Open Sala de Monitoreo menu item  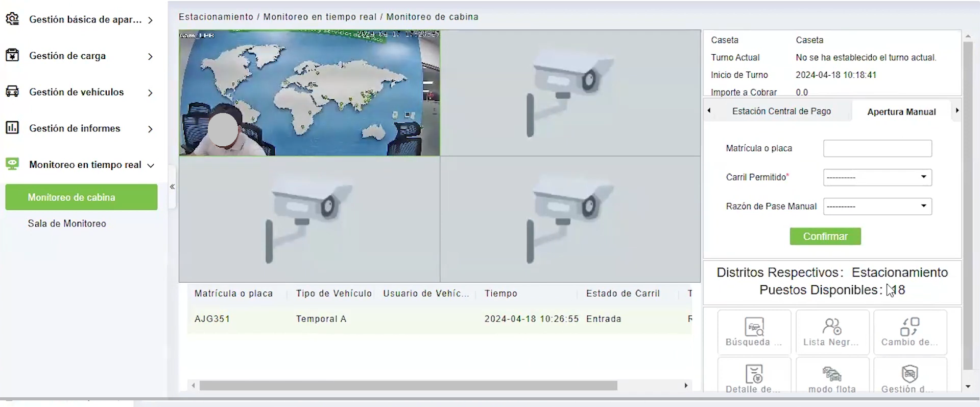click(67, 224)
